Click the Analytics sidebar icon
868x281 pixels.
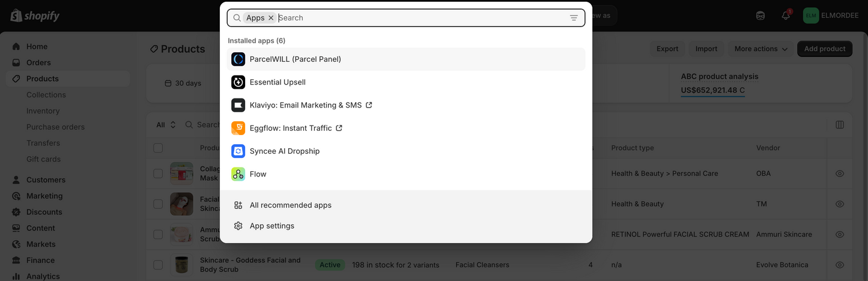pyautogui.click(x=16, y=276)
